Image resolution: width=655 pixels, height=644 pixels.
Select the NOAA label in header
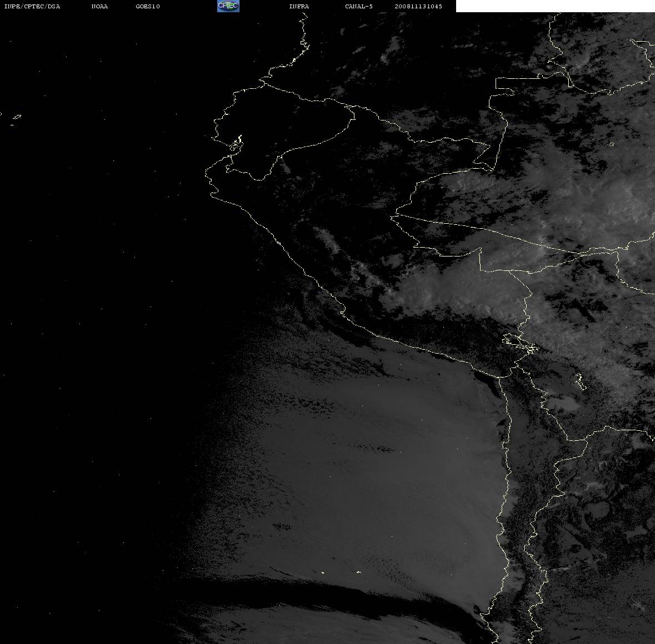tap(99, 6)
